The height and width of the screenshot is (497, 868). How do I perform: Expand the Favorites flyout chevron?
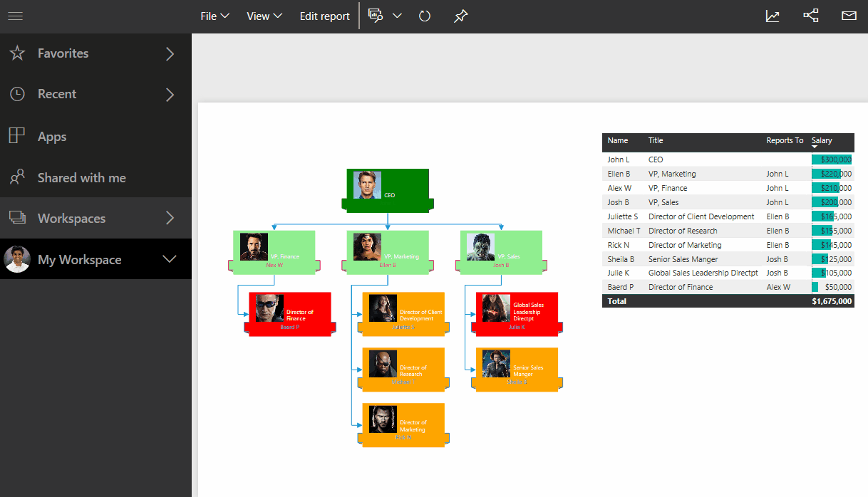170,53
